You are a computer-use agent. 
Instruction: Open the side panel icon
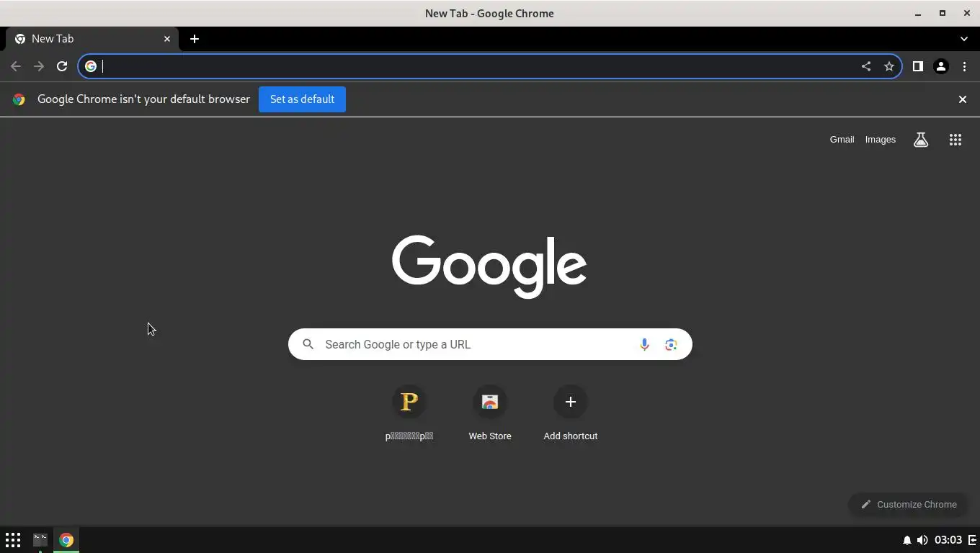click(x=917, y=66)
